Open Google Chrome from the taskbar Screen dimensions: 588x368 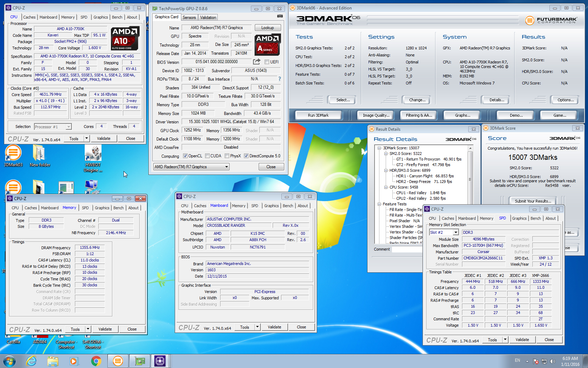click(x=96, y=361)
